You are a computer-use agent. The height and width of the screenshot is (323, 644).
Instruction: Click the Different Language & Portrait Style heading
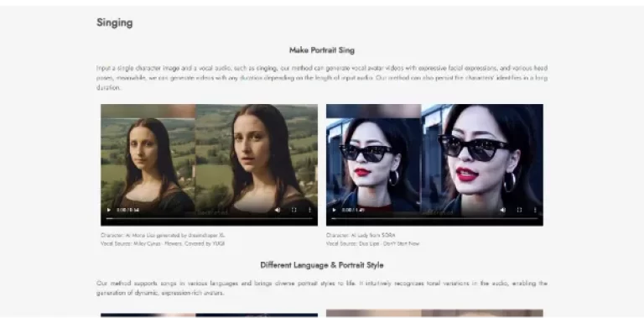click(x=322, y=265)
